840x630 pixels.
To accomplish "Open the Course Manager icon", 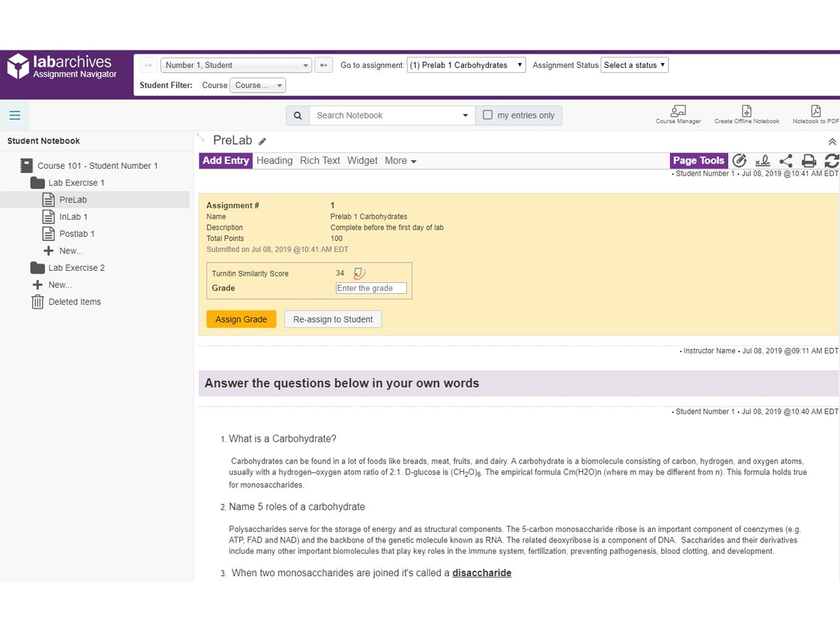I will pos(678,111).
